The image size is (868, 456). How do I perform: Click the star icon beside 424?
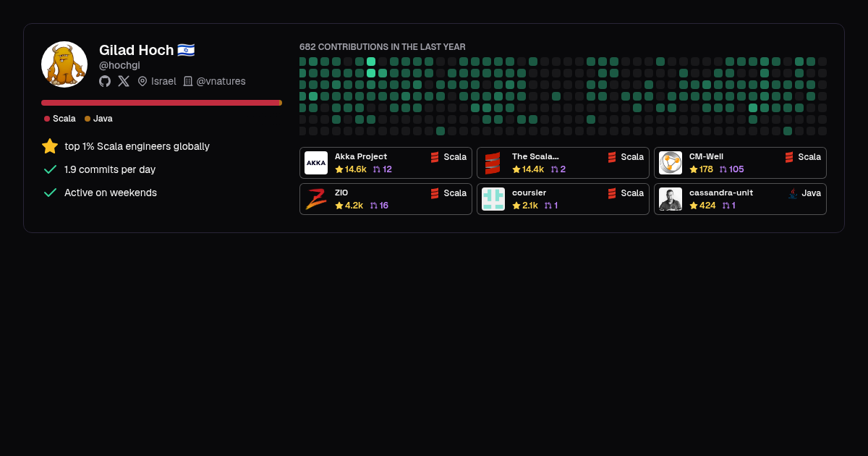[x=693, y=206]
